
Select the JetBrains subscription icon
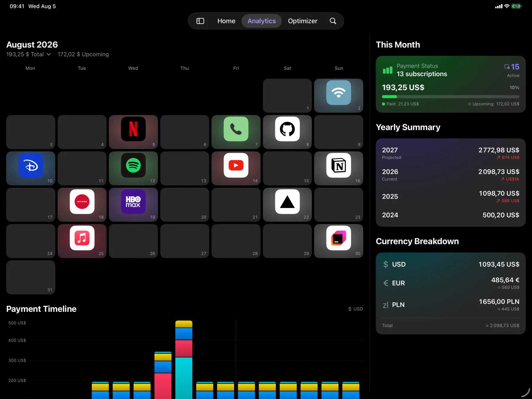point(339,238)
